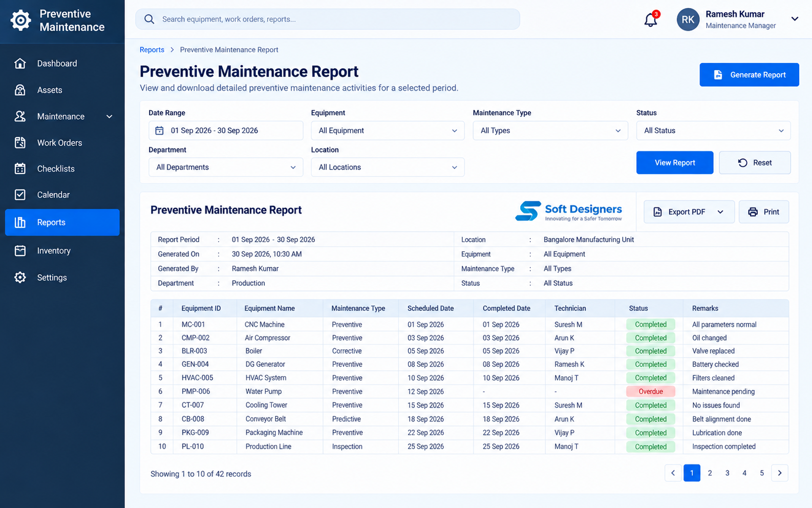Open Settings in the sidebar
Viewport: 812px width, 508px height.
62,278
